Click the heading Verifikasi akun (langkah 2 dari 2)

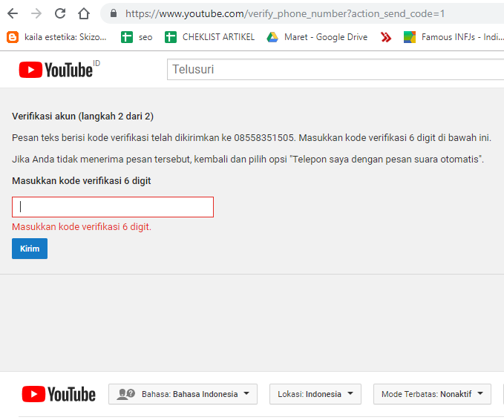coord(82,116)
